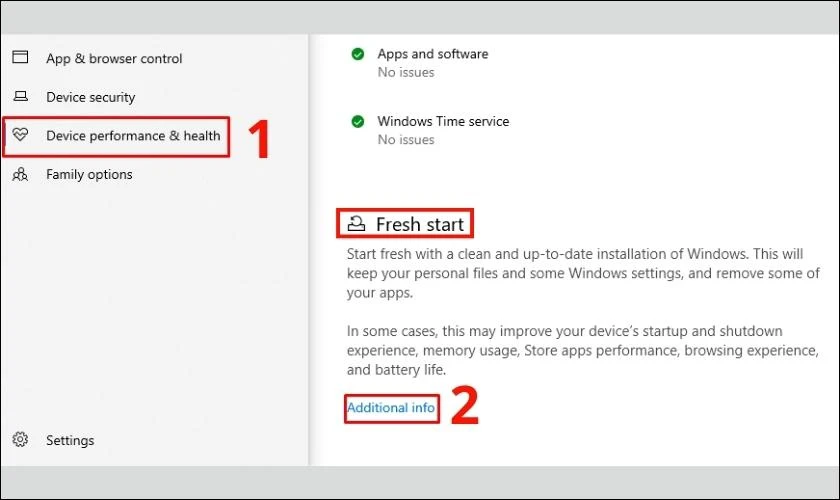
Task: Click "No issues" under Apps and software
Action: (x=406, y=72)
